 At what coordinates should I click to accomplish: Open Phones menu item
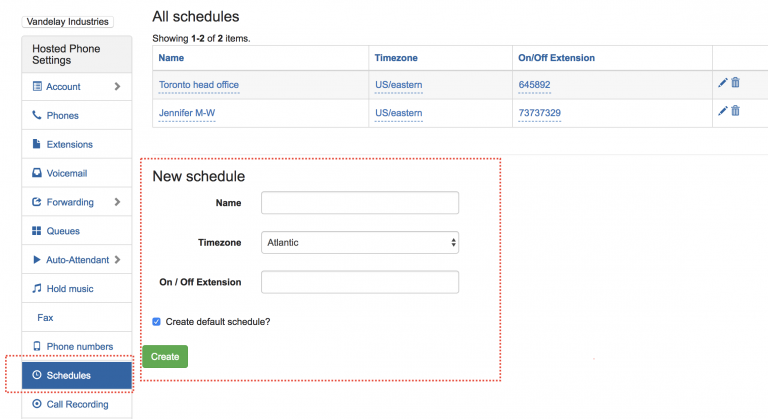pos(77,116)
